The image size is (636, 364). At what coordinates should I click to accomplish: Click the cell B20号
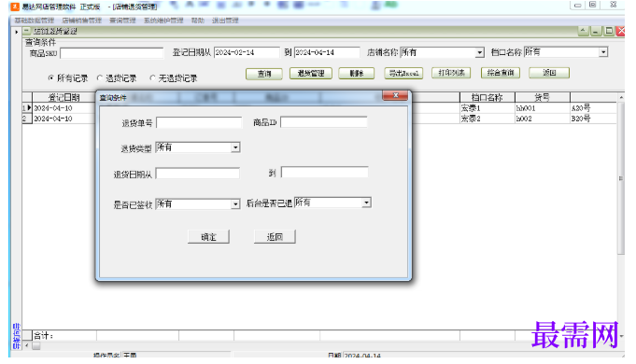[x=593, y=119]
